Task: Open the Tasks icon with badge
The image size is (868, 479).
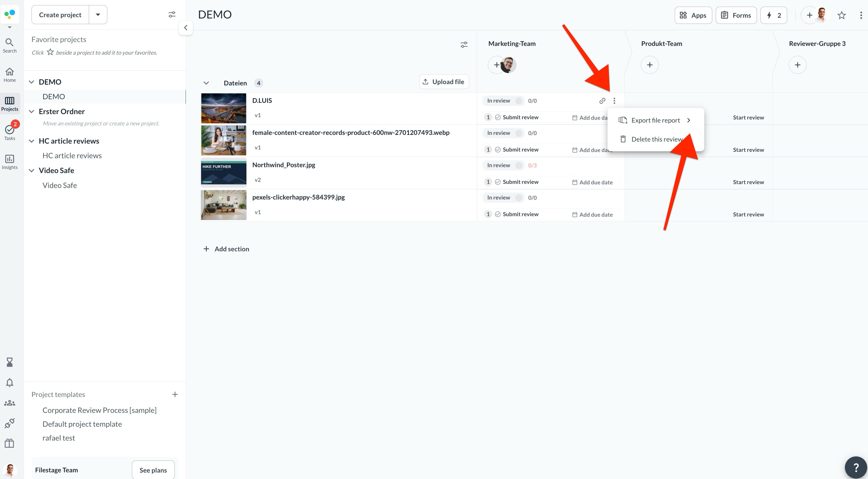Action: (x=9, y=131)
